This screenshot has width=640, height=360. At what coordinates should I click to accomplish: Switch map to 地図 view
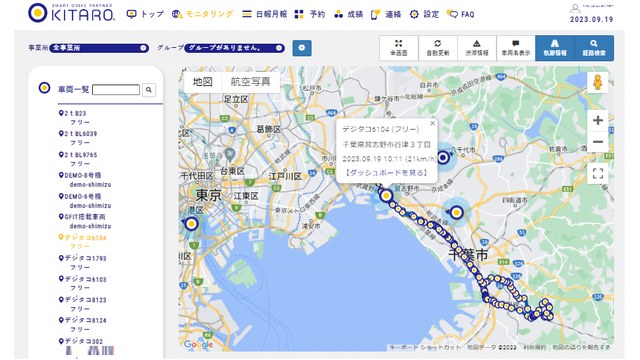[202, 82]
